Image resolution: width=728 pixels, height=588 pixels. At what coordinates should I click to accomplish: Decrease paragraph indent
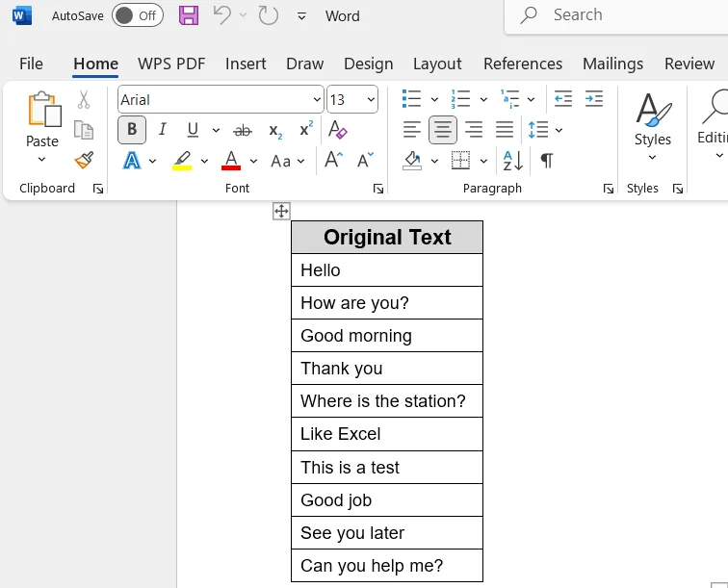(x=562, y=99)
